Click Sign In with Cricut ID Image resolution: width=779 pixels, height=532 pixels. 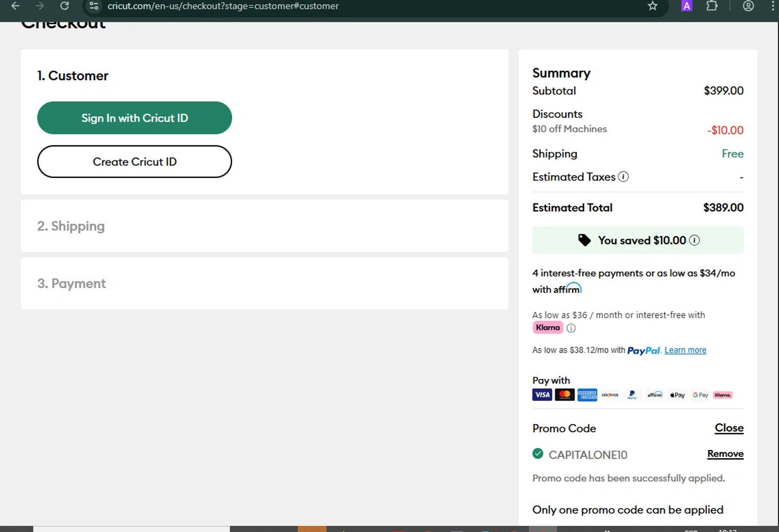pyautogui.click(x=135, y=118)
